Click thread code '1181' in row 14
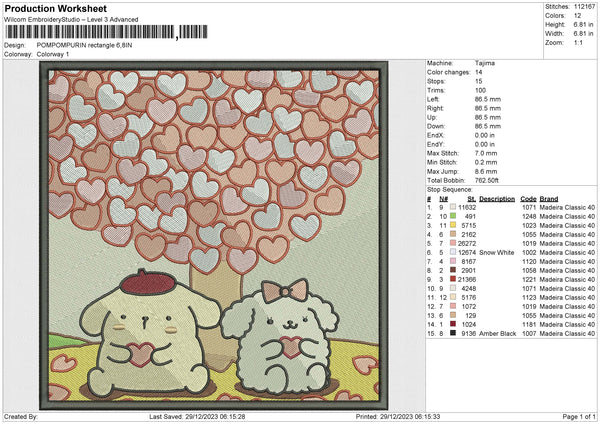 529,325
